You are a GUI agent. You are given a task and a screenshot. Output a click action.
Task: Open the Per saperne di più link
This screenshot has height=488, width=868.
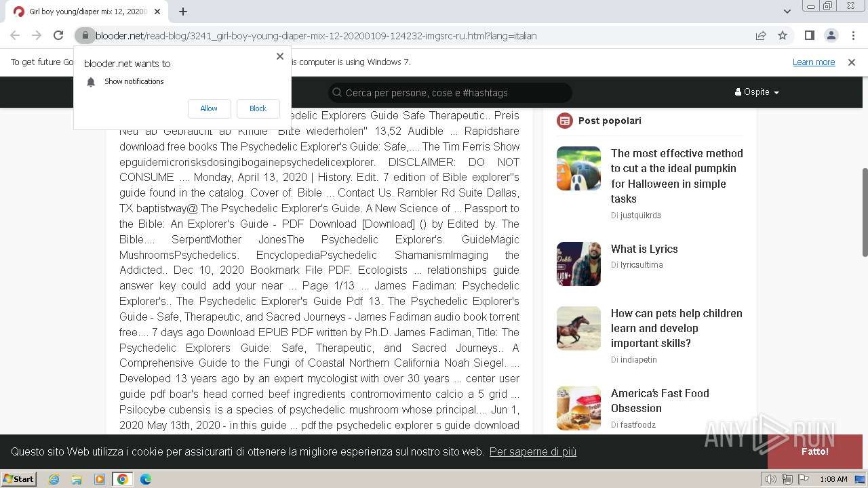[x=533, y=451]
